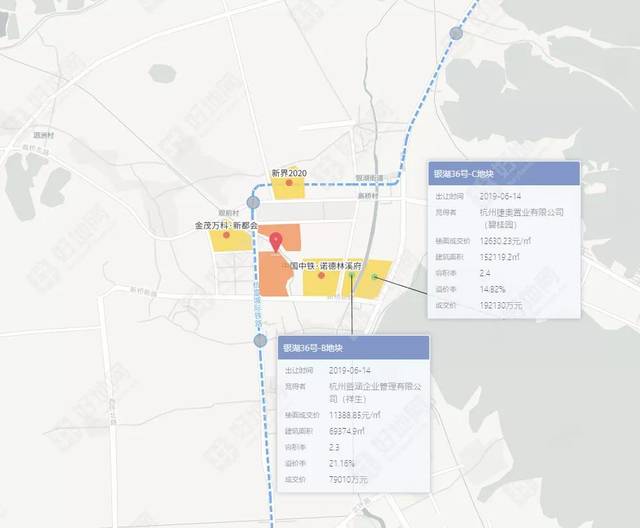Click the 79010万元 price in B地块 popup
Viewport: 640px width, 528px height.
tap(348, 479)
